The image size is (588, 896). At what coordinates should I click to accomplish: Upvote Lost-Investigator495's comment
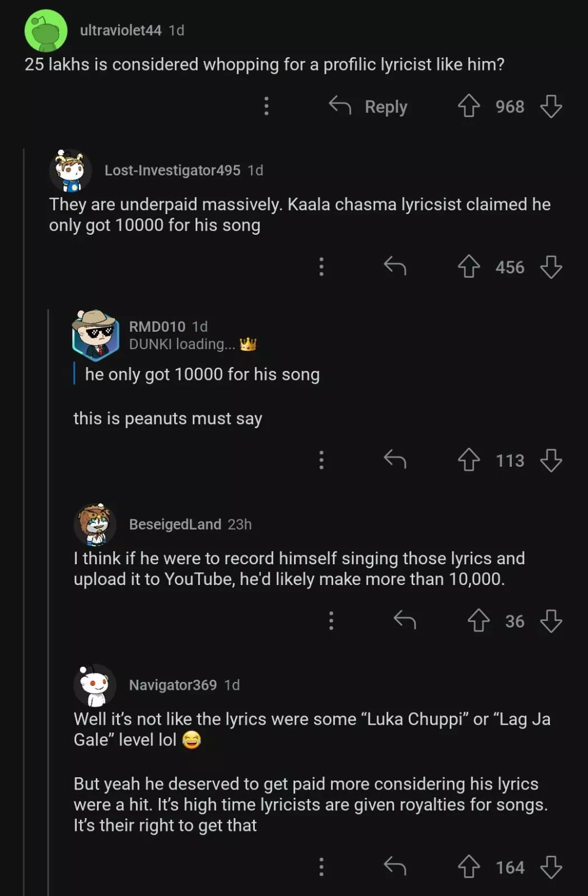point(469,267)
